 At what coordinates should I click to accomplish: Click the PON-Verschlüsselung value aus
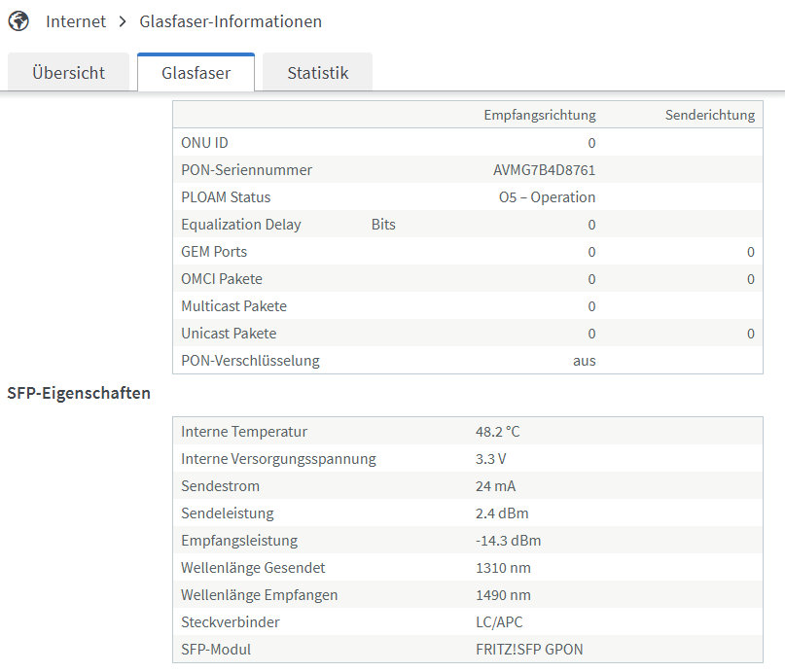pos(585,361)
